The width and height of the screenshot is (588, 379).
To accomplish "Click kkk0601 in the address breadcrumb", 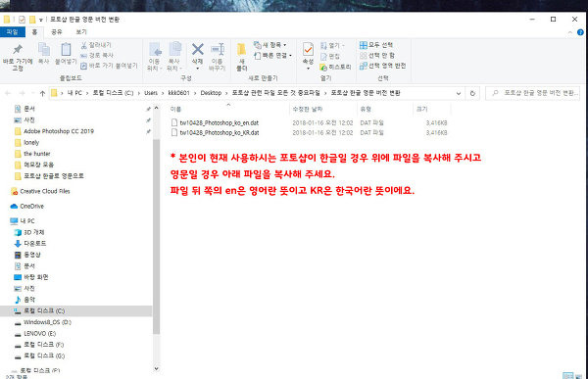I will coord(178,93).
